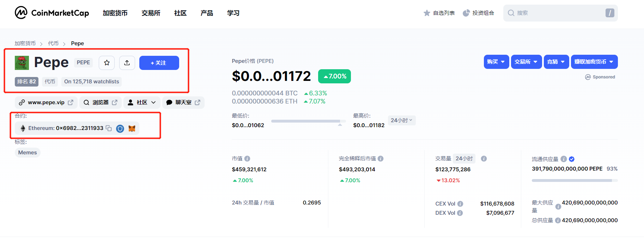Click the low-high price range bar

click(306, 121)
